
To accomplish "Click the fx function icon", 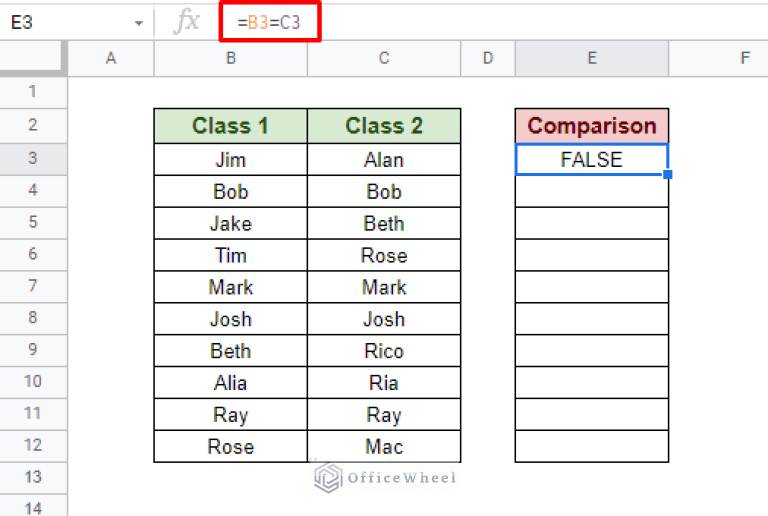I will coord(186,22).
